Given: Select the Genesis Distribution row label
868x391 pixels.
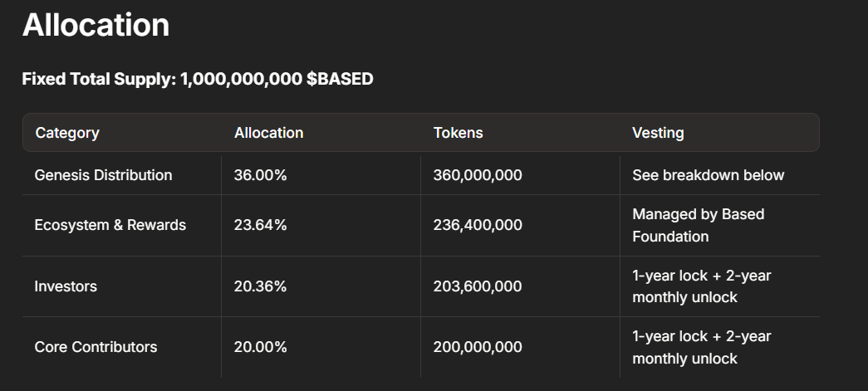Looking at the screenshot, I should [103, 175].
